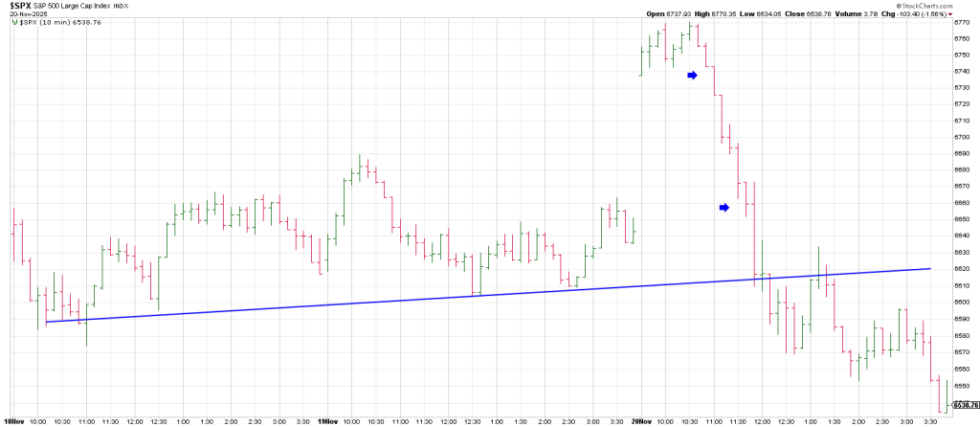Image resolution: width=980 pixels, height=427 pixels.
Task: Click the OHLC bar icon in legend
Action: coord(13,22)
